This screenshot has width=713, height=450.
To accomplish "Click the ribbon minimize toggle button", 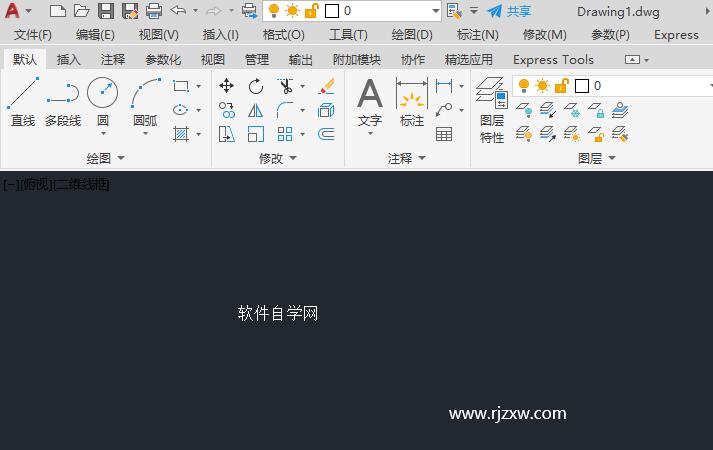I will point(632,60).
